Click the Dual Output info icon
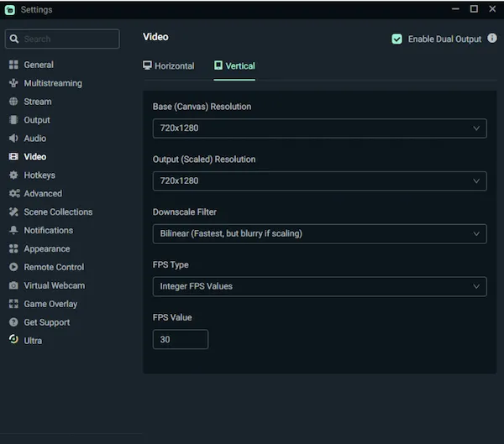504x444 pixels. 491,38
